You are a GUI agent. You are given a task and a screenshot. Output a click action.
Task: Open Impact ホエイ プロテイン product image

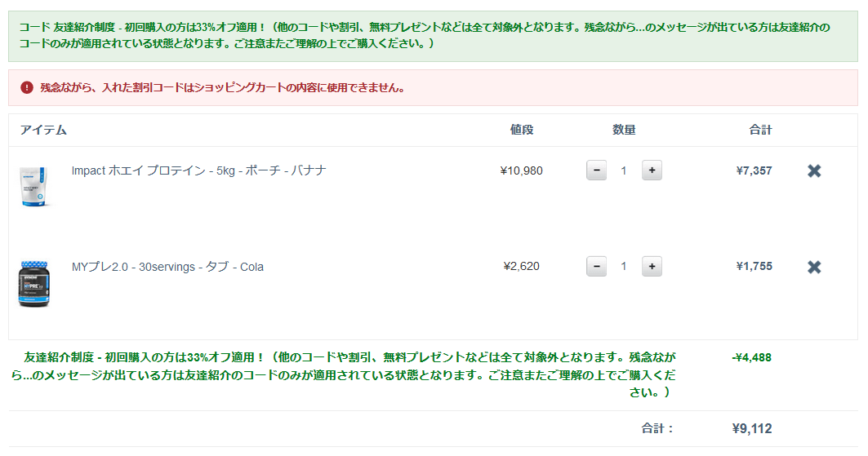tap(33, 186)
